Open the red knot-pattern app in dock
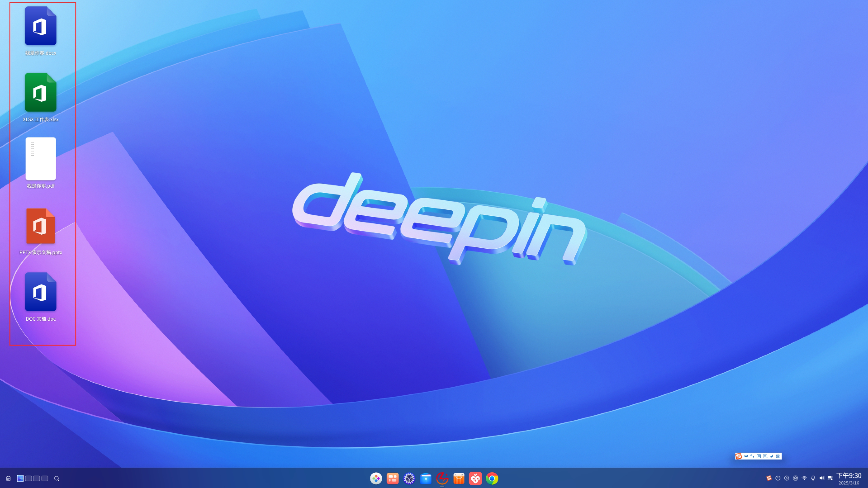Viewport: 868px width, 488px height. 475,478
